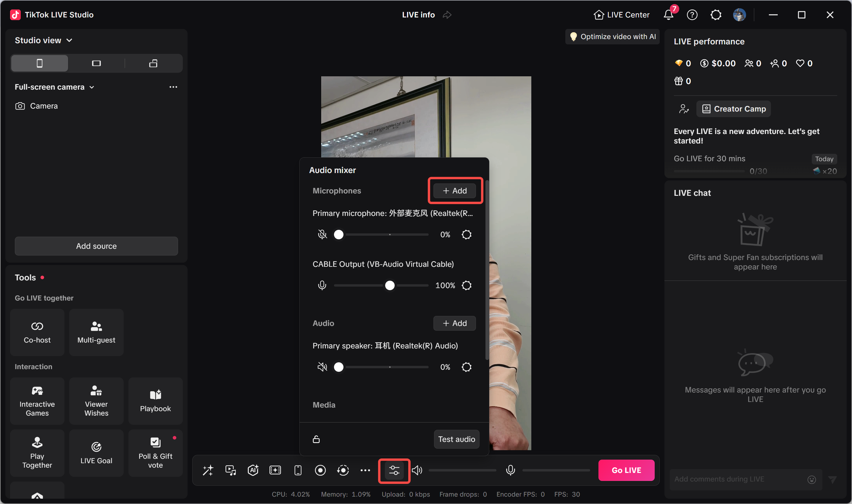The image size is (852, 504).
Task: Click the lock icon in Audio mixer
Action: pos(316,439)
